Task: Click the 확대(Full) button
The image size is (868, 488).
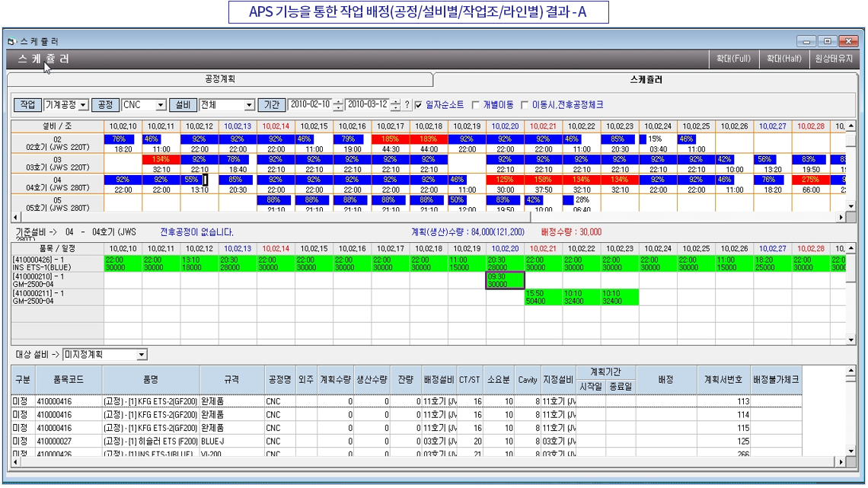Action: [x=733, y=59]
